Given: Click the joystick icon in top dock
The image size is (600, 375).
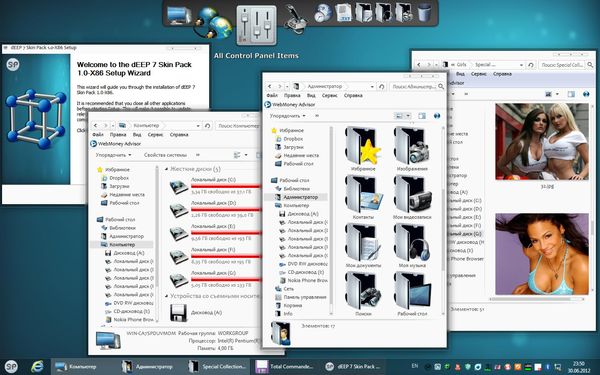Looking at the screenshot, I should click(295, 19).
